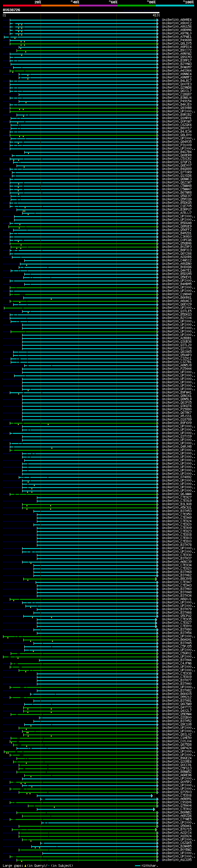The width and height of the screenshot is (197, 868).
Task: Click hit UniRef100_A9NMF2
Action: 176,78
